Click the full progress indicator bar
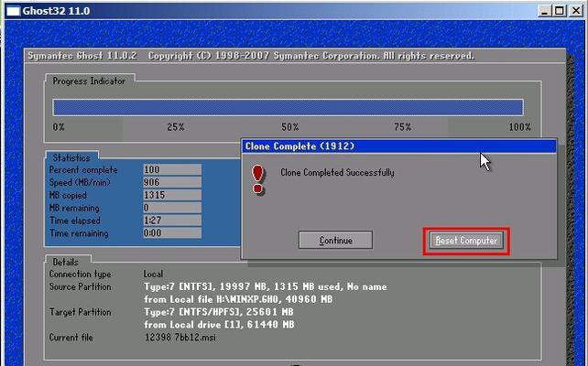Image resolution: width=588 pixels, height=366 pixels. (x=288, y=108)
